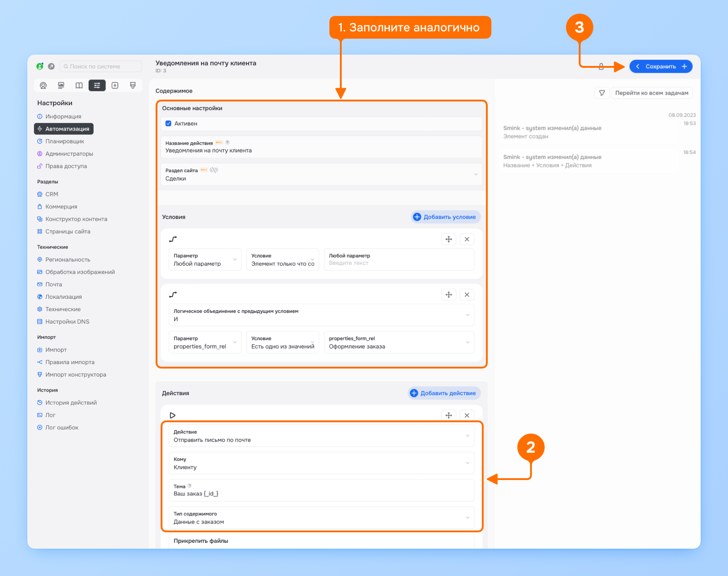728x576 pixels.
Task: Open Конструктор контента
Action: (72, 219)
